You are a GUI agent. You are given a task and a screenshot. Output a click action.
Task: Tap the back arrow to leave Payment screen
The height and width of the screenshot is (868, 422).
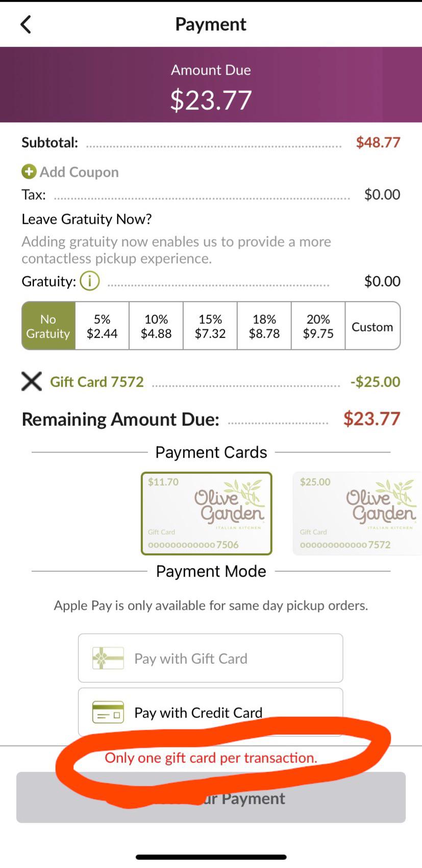pyautogui.click(x=26, y=23)
